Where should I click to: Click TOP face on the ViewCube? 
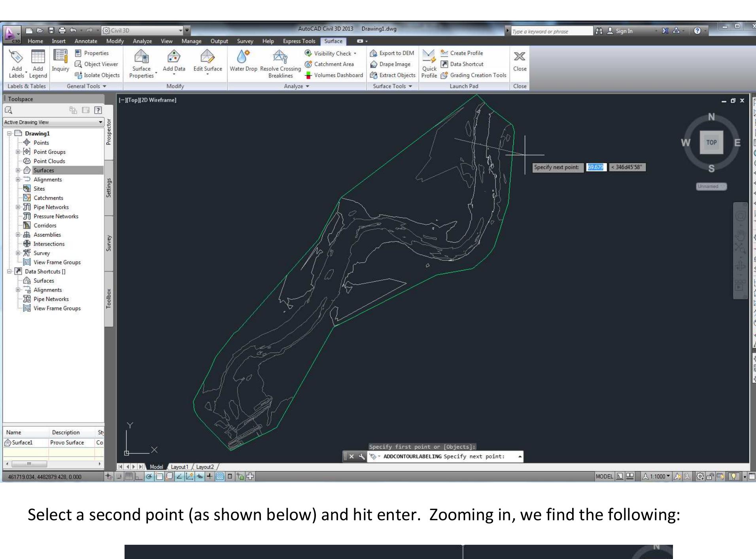tap(711, 142)
